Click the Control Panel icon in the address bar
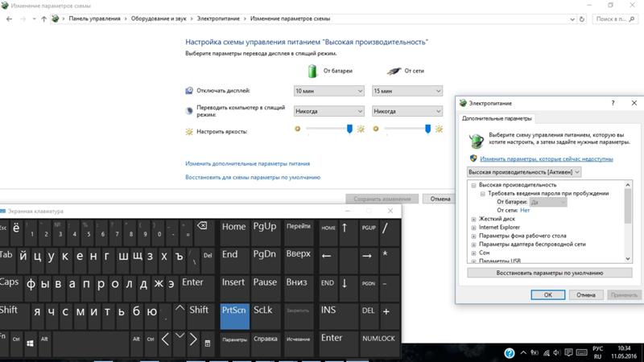The height and width of the screenshot is (362, 644). click(55, 19)
